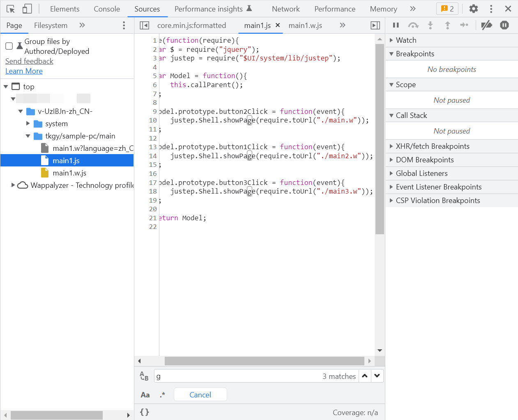The image size is (518, 420).
Task: Toggle regular expression search option
Action: [163, 395]
